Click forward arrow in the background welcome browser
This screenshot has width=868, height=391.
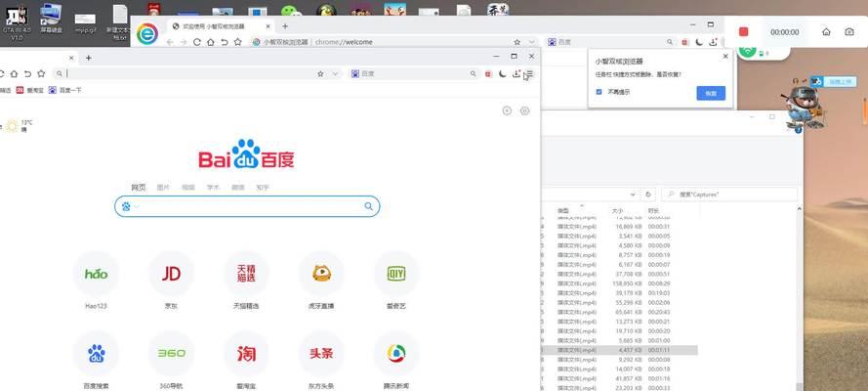click(x=184, y=42)
